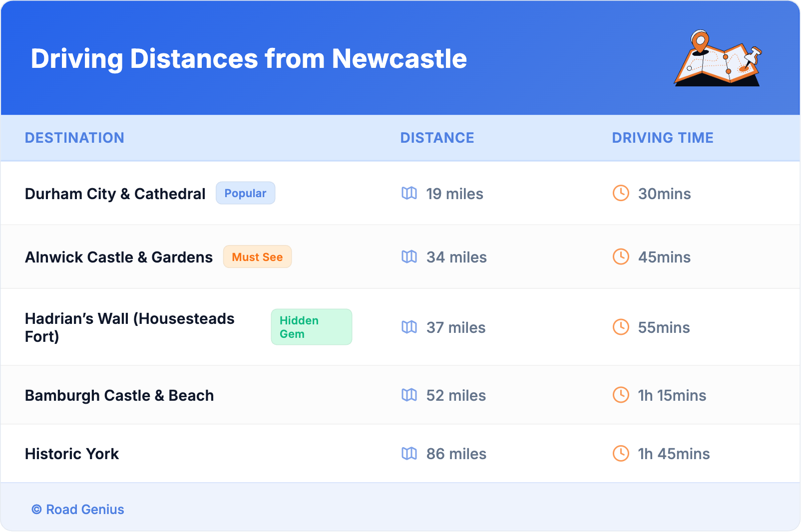The height and width of the screenshot is (532, 801).
Task: Click the clock icon beside 30mins
Action: 621,193
